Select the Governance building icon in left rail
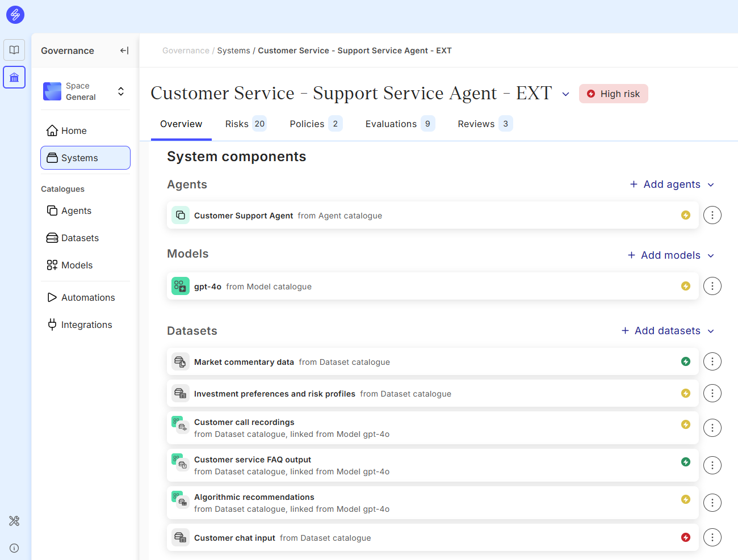 (14, 77)
